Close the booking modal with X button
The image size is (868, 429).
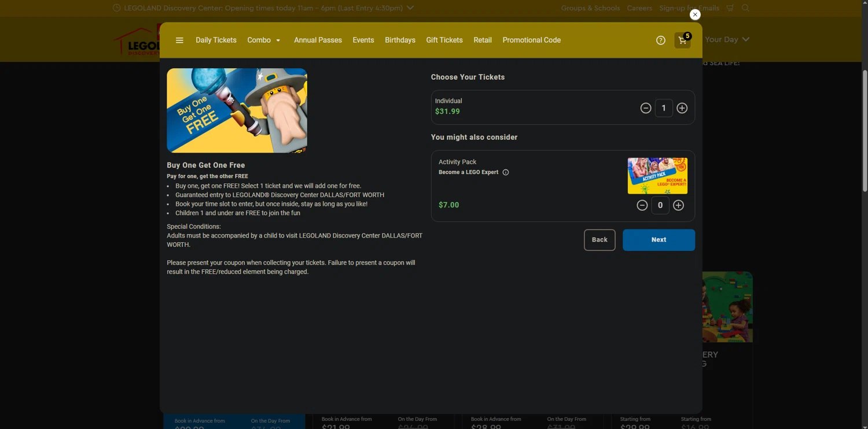[695, 14]
